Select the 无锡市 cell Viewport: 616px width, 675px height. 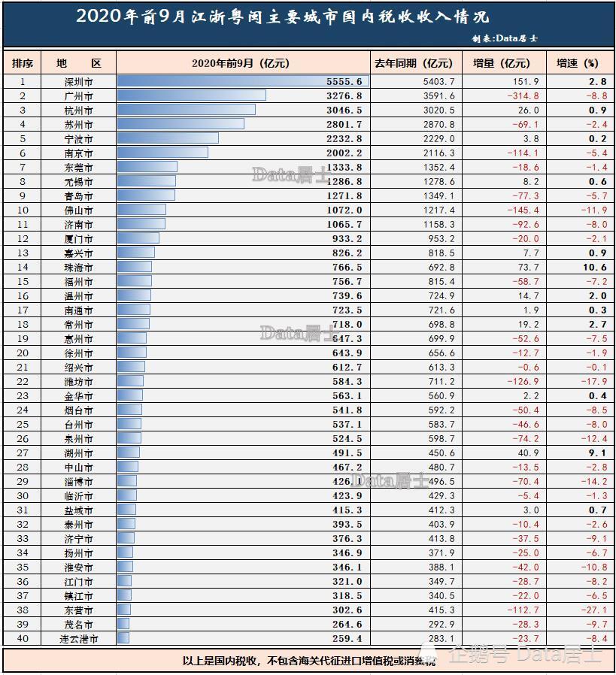click(79, 182)
